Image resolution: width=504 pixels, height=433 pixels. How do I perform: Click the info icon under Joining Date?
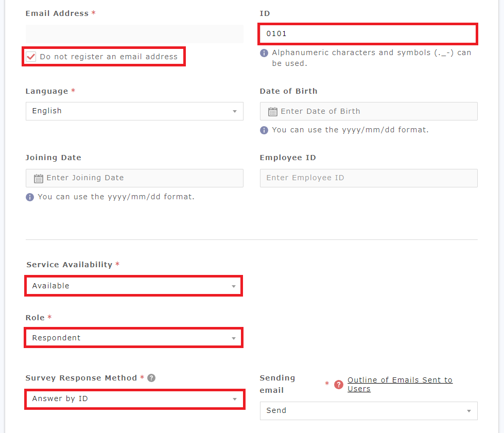click(30, 197)
